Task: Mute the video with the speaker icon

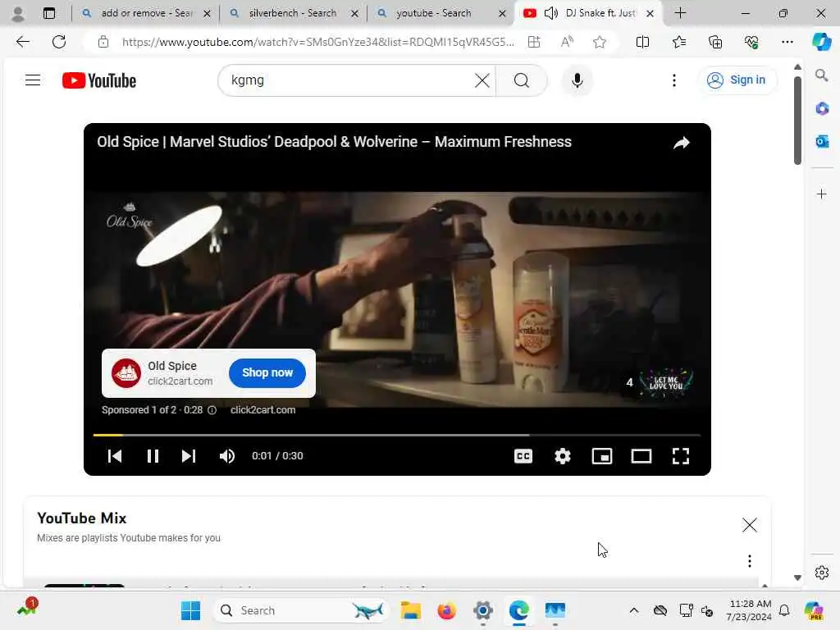Action: point(227,456)
